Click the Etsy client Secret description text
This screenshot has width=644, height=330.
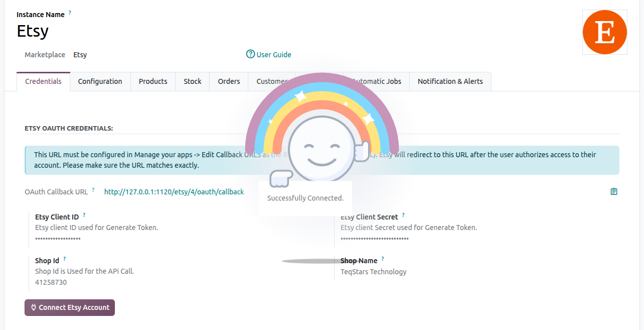(409, 228)
